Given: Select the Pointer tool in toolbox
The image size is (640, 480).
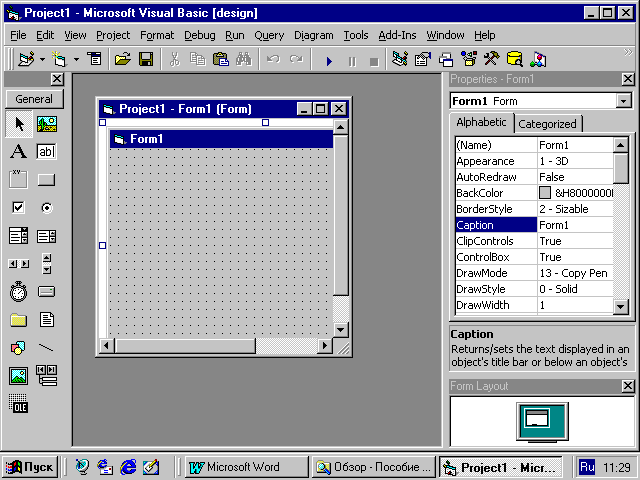Looking at the screenshot, I should click(x=19, y=124).
